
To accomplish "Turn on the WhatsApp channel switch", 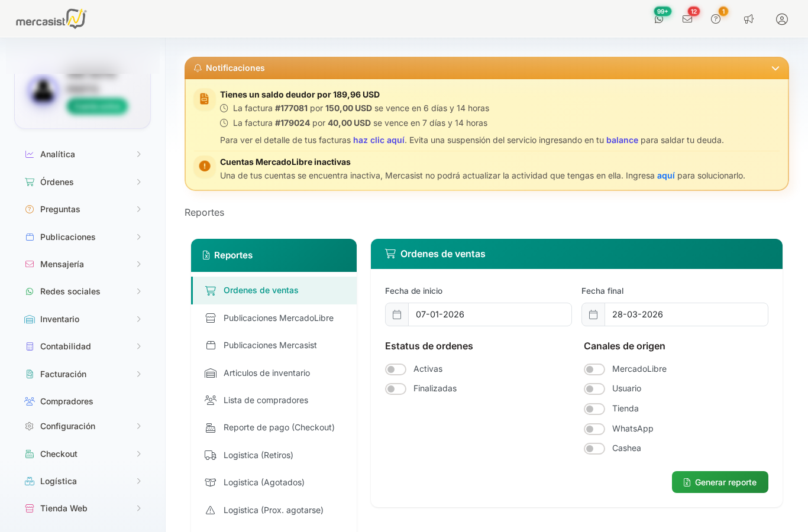I will 594,429.
